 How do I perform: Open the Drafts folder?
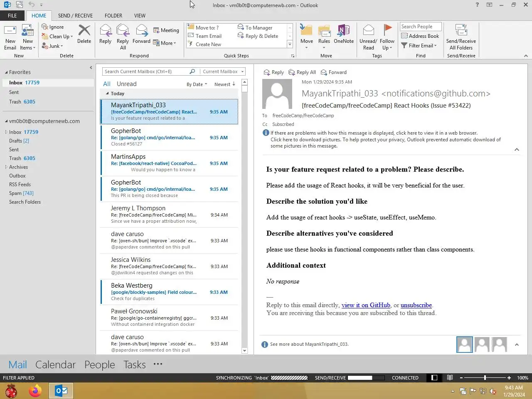[x=19, y=141]
